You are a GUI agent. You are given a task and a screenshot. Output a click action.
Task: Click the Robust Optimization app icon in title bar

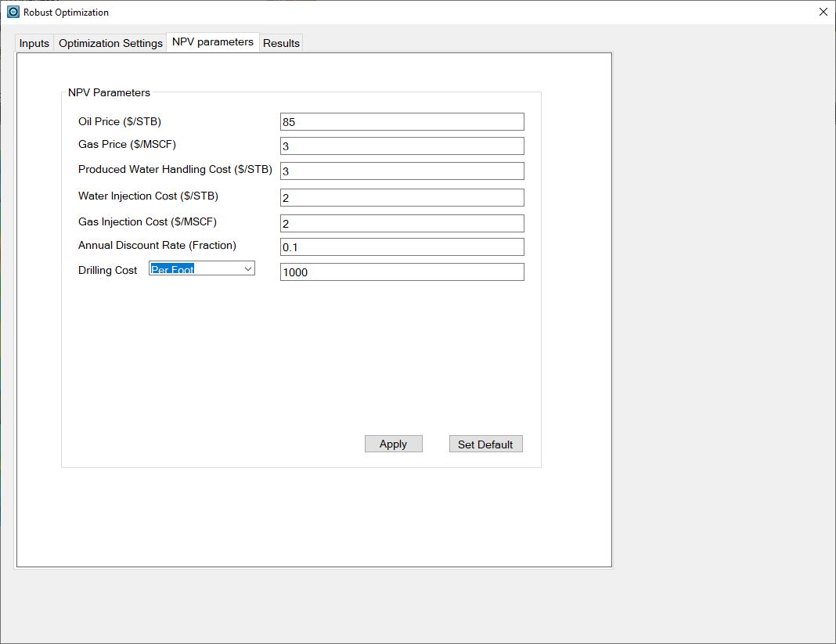click(13, 13)
